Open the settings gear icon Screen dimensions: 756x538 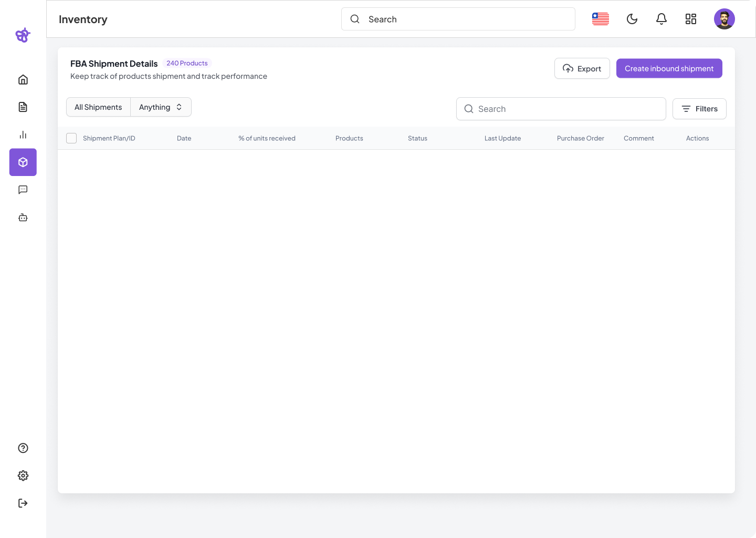click(23, 475)
